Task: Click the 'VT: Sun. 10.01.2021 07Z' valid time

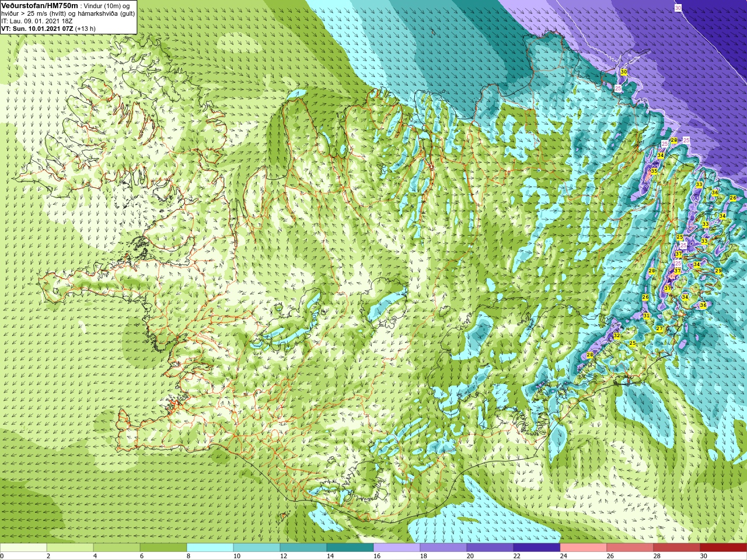Action: (37, 29)
